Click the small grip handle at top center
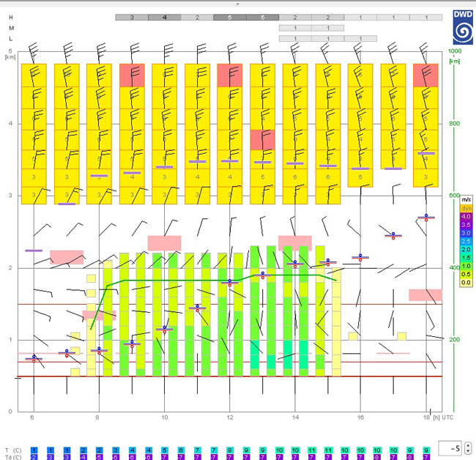The image size is (476, 460). [238, 3]
